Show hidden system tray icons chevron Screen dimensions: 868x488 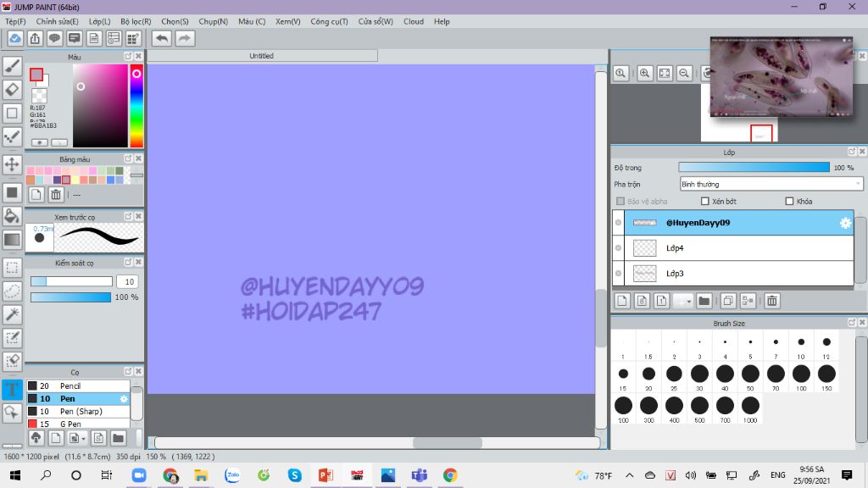click(630, 475)
